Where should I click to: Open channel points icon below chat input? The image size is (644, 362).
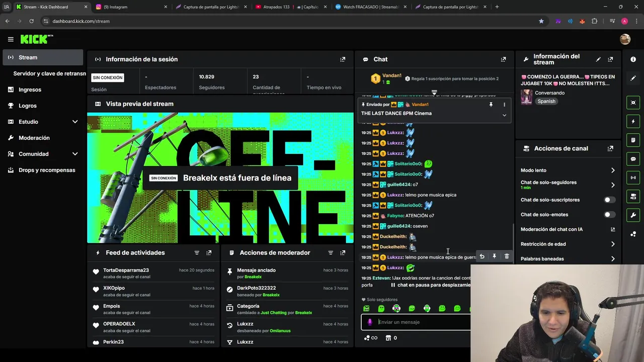370,338
